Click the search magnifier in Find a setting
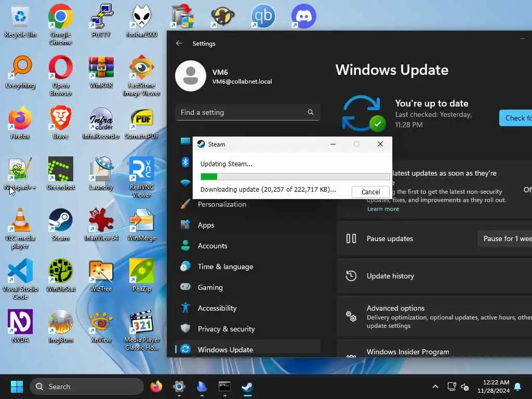This screenshot has height=399, width=532. pyautogui.click(x=311, y=112)
